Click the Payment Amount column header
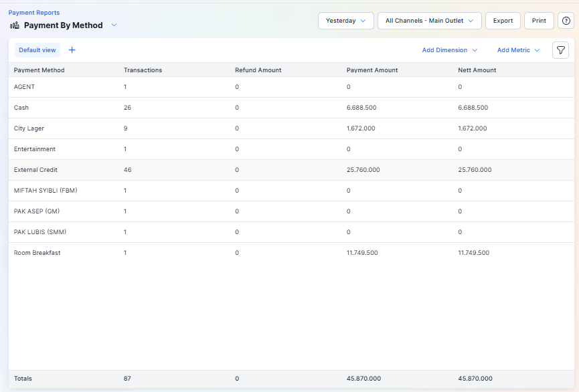Viewport: 579px width, 392px height. (x=372, y=70)
